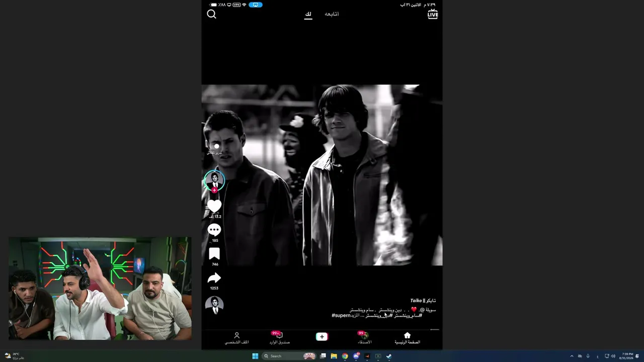
Task: Open the Taiko creator name link
Action: point(423,301)
